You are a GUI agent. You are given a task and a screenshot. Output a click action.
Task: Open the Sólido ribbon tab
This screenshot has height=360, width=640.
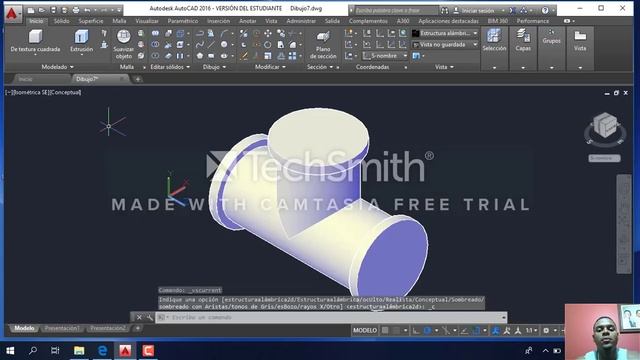(62, 21)
